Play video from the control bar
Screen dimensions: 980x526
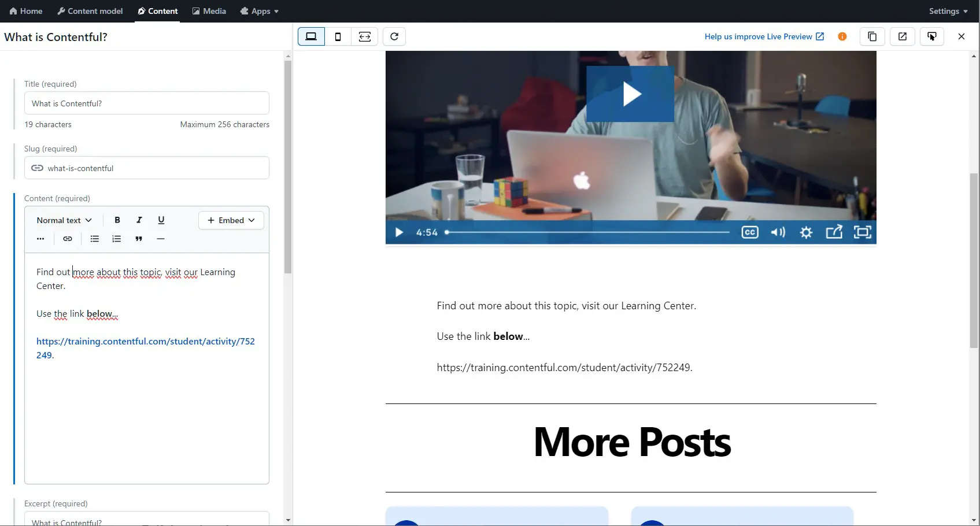pyautogui.click(x=399, y=232)
